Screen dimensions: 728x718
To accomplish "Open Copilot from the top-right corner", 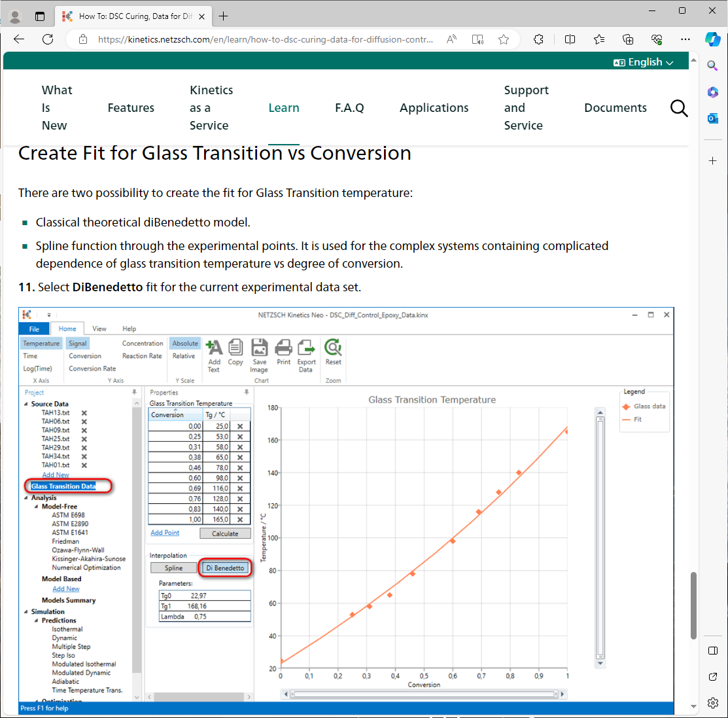I will tap(712, 39).
